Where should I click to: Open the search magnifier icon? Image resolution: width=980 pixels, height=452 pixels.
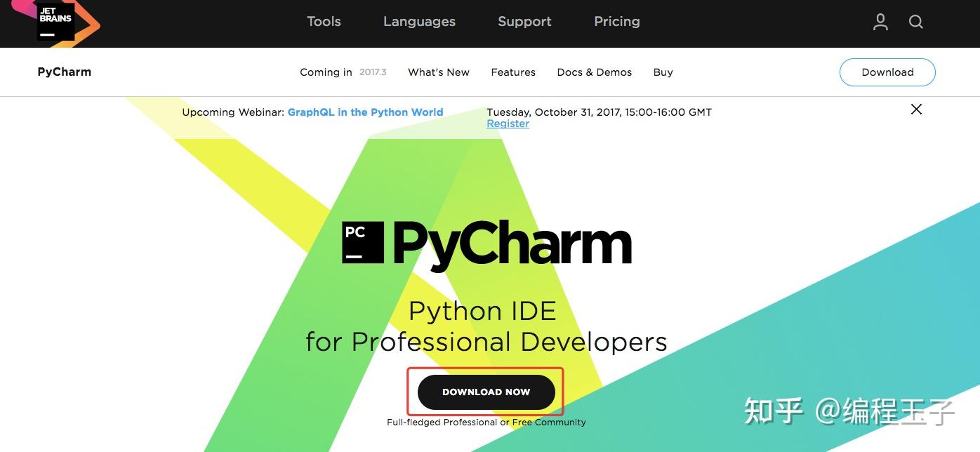coord(916,22)
